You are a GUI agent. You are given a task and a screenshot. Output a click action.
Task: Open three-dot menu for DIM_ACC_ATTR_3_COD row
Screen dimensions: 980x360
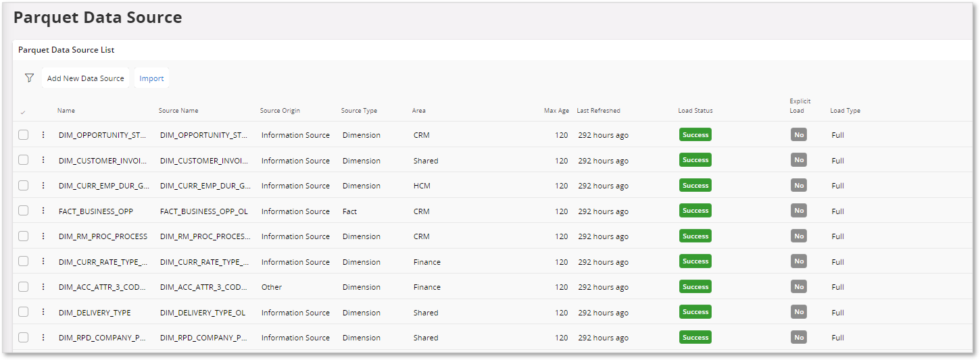click(43, 287)
